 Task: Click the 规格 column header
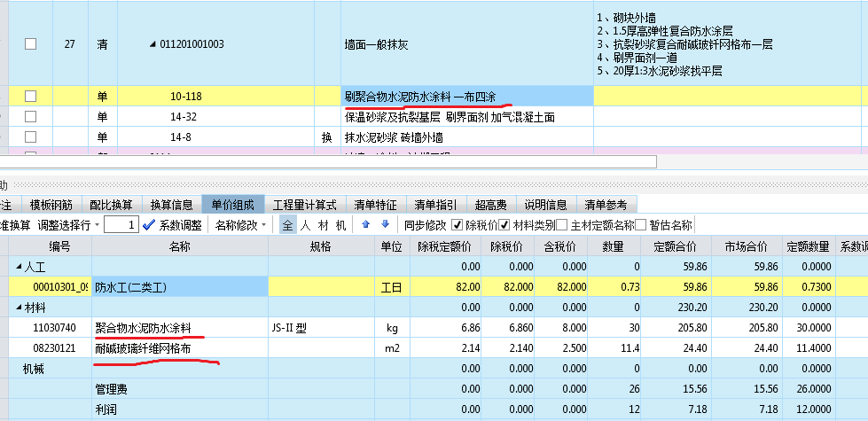pos(321,246)
